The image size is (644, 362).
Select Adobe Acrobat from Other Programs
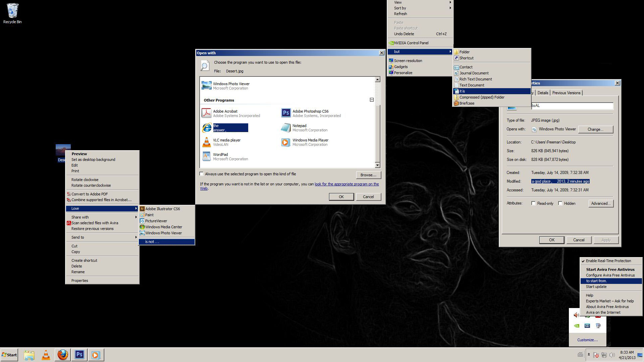[225, 113]
